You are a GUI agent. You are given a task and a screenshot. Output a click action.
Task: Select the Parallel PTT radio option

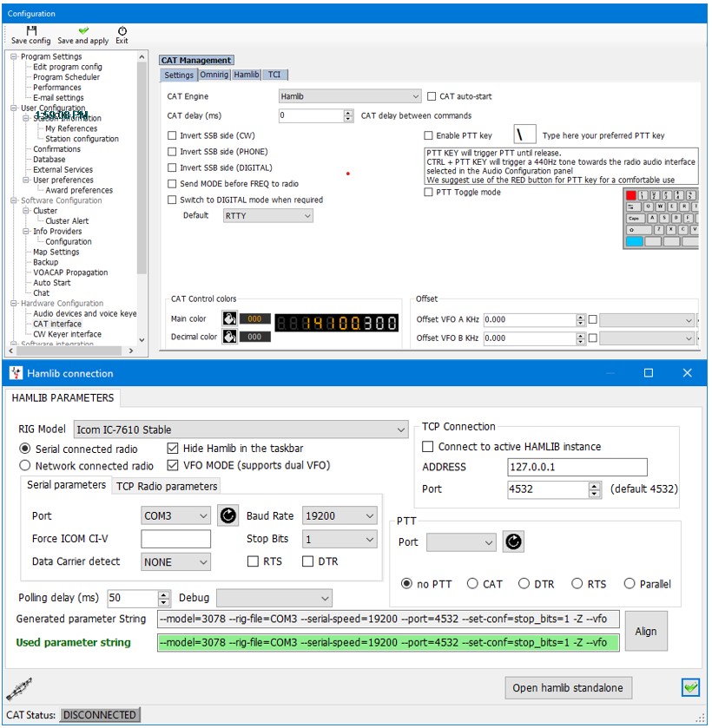click(x=630, y=584)
